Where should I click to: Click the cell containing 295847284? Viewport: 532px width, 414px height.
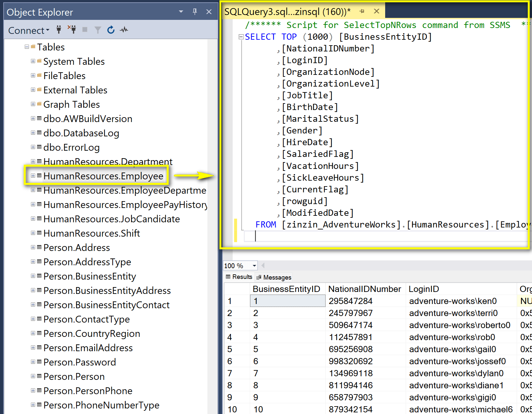[365, 301]
